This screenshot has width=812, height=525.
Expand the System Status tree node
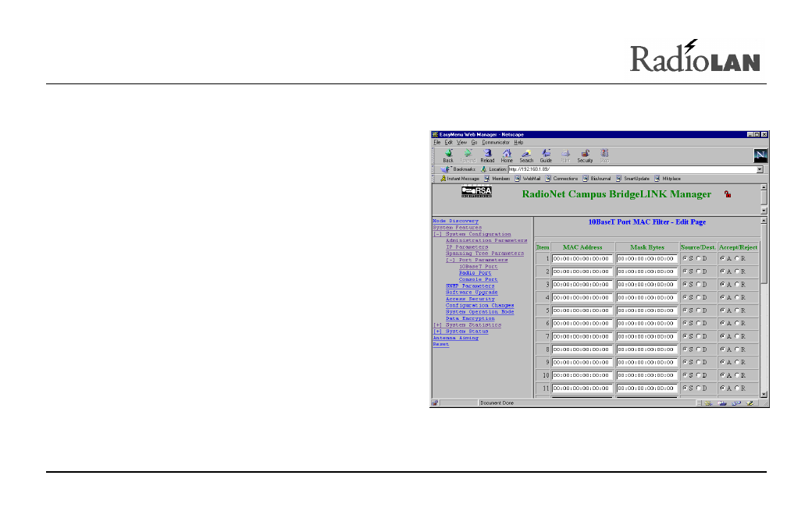(437, 332)
